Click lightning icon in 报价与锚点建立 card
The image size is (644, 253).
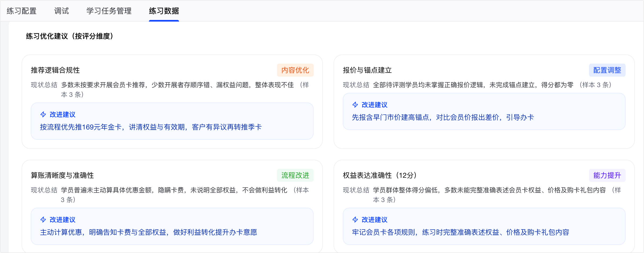pyautogui.click(x=355, y=105)
